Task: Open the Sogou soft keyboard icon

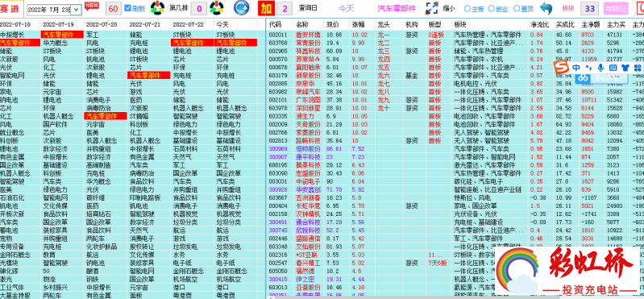Action: coord(613,68)
